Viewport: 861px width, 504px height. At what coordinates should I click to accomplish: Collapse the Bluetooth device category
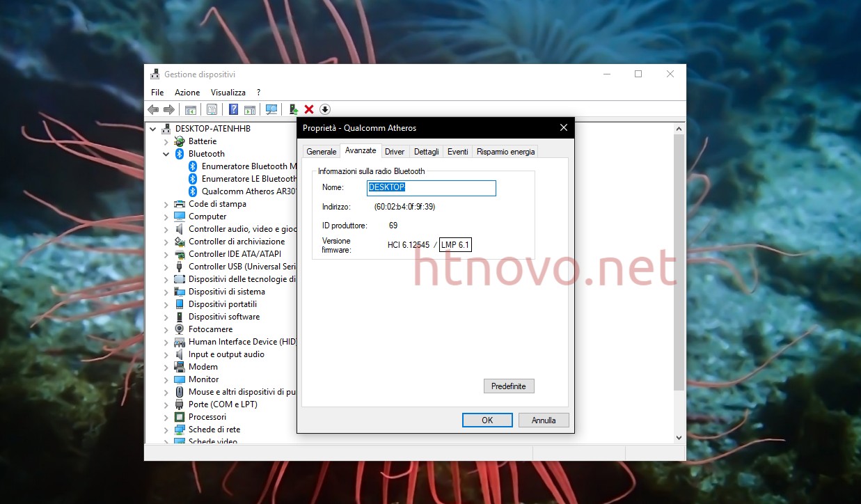pos(166,154)
